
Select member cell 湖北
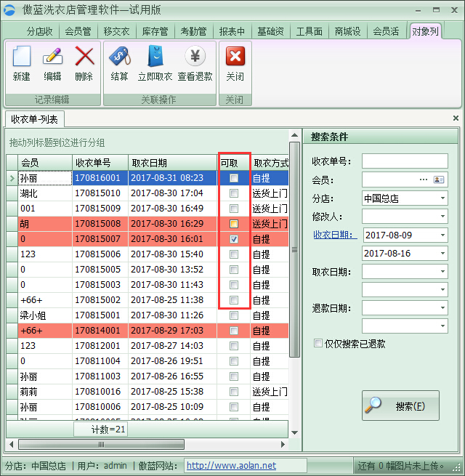tap(45, 193)
